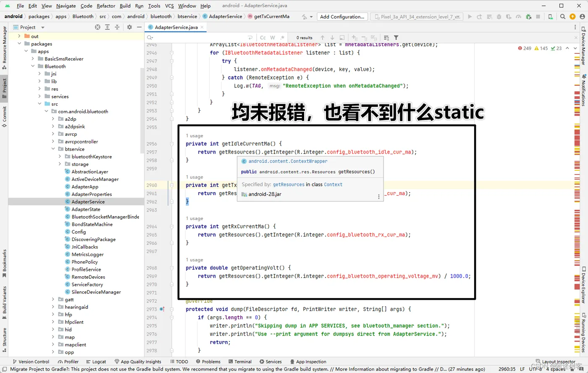
Task: Click the Profiler tool window button
Action: point(68,362)
